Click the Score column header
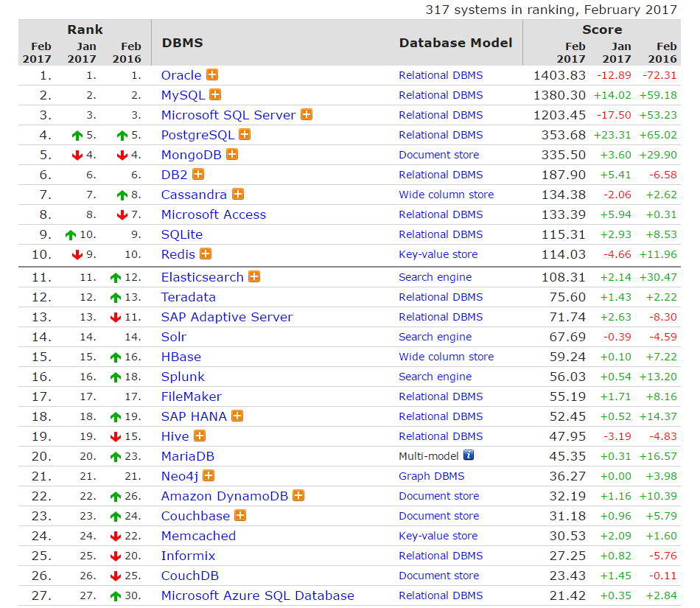Viewport: 700px width, 608px height. (x=602, y=29)
